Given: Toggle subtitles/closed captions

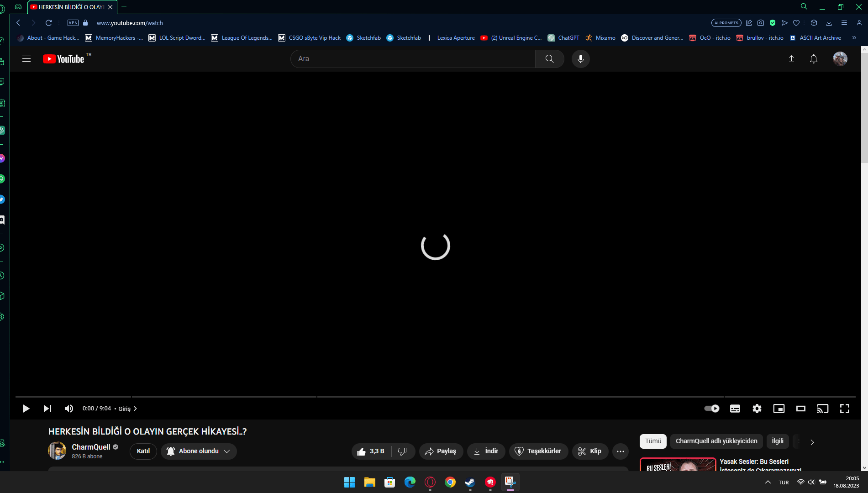Looking at the screenshot, I should [x=735, y=409].
